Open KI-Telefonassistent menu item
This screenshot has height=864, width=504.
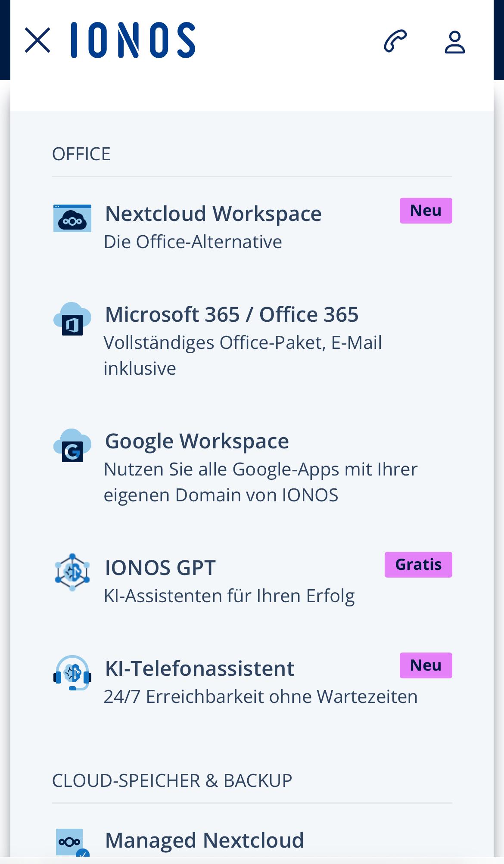199,669
